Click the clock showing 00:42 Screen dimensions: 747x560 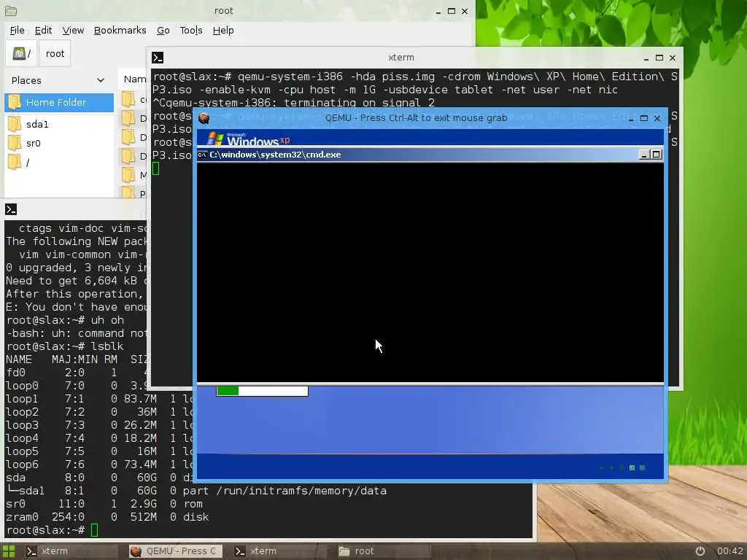click(x=730, y=551)
